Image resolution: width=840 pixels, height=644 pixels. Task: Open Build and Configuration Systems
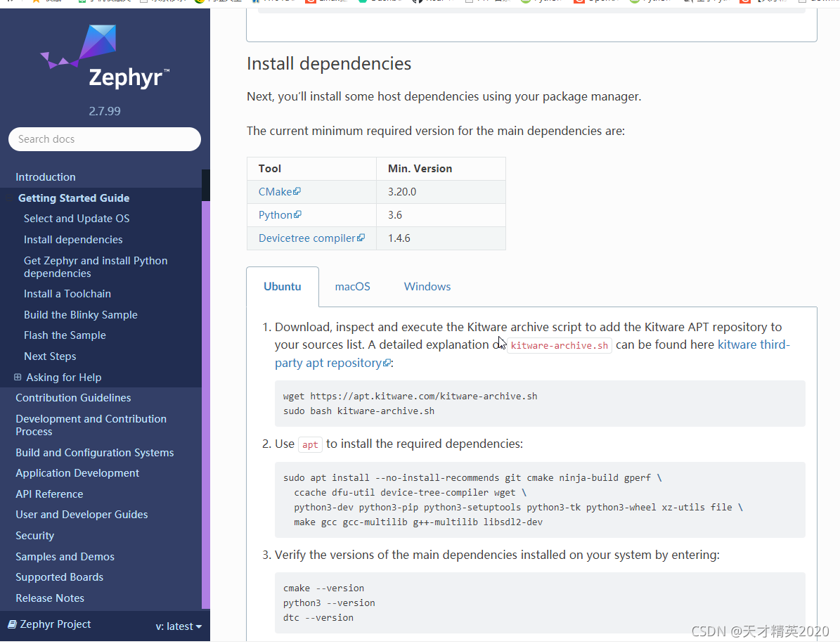point(95,453)
